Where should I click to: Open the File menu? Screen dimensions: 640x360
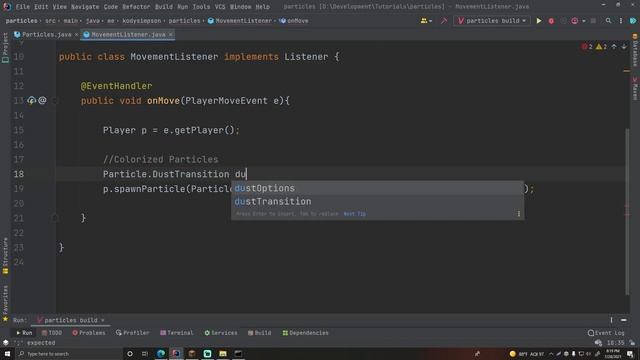[22, 7]
